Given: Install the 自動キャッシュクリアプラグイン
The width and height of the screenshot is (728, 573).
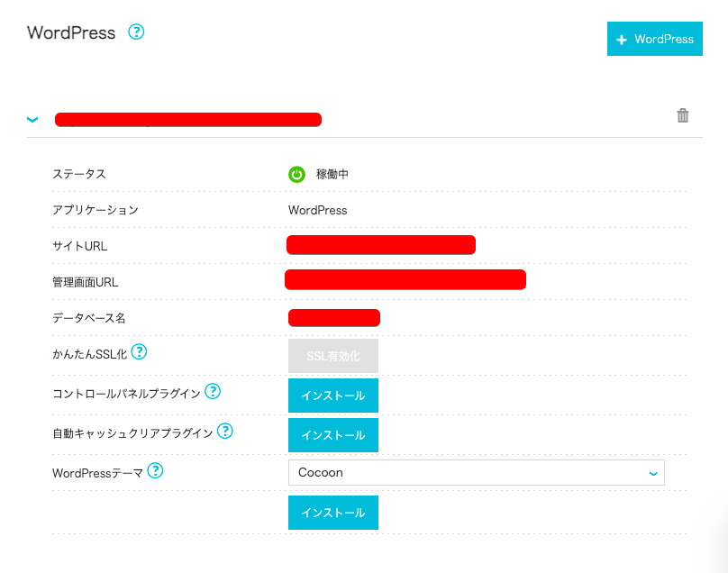Looking at the screenshot, I should 333,435.
